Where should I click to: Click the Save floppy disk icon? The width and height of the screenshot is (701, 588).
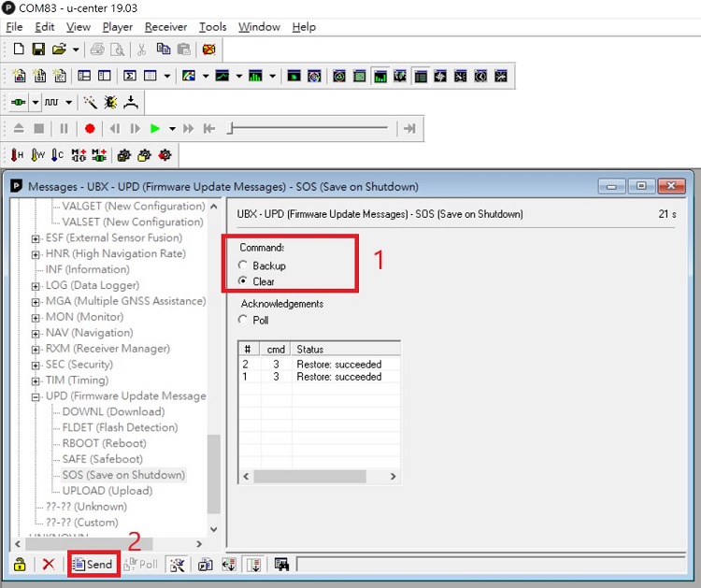38,49
